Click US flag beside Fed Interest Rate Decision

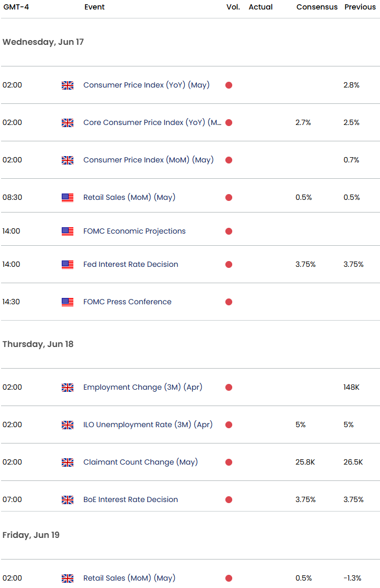68,264
